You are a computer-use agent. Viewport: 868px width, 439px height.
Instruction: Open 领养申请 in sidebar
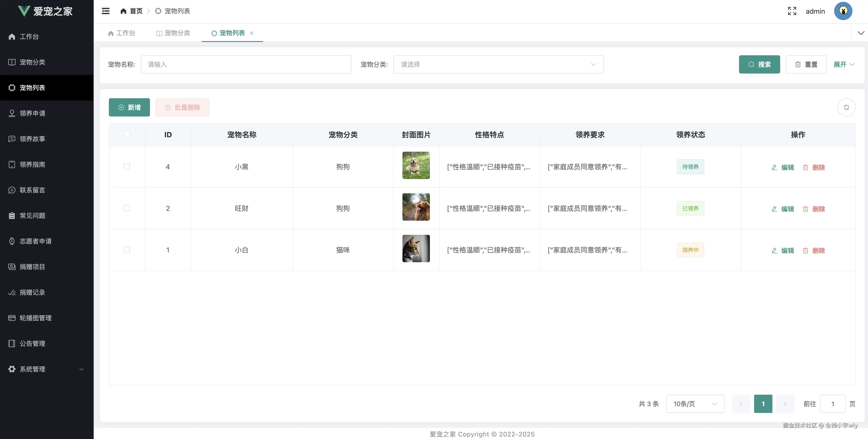pyautogui.click(x=32, y=113)
